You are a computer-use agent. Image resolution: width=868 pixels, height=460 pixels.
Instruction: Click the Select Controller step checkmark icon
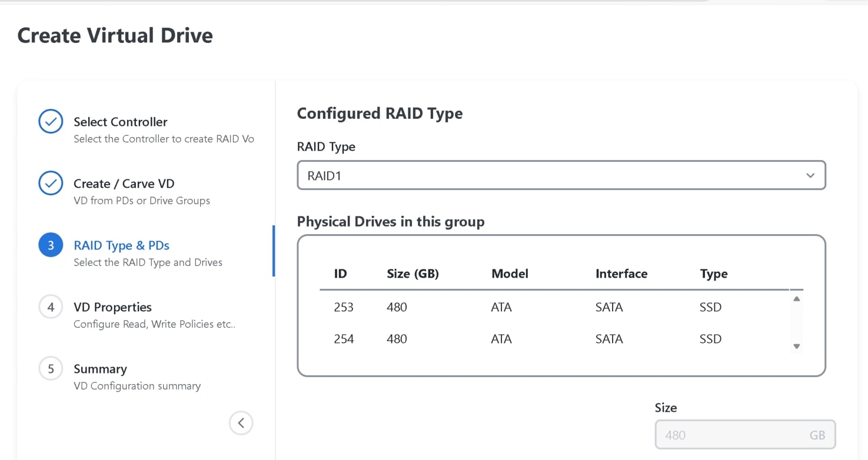[x=51, y=122]
